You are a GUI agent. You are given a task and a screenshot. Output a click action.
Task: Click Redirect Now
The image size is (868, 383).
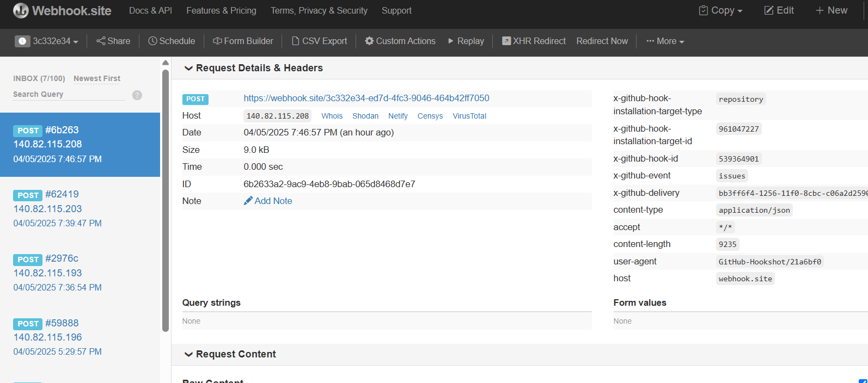(602, 41)
